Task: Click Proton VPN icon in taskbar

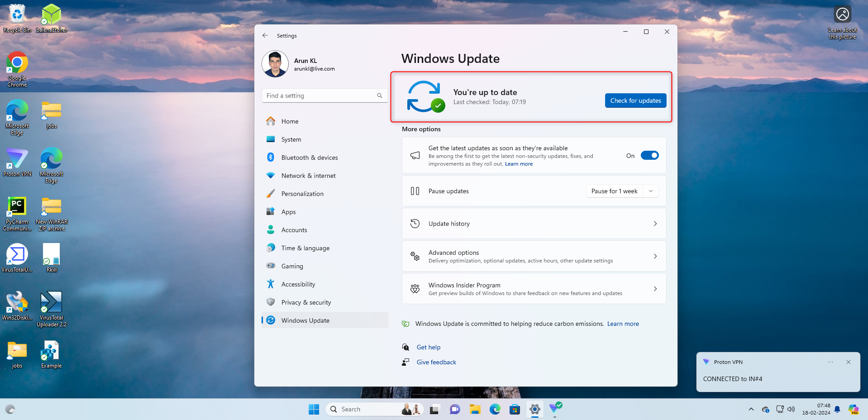Action: 555,408
